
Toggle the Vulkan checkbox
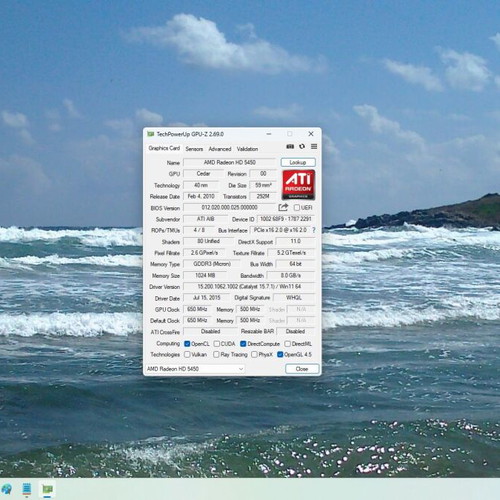pyautogui.click(x=187, y=354)
